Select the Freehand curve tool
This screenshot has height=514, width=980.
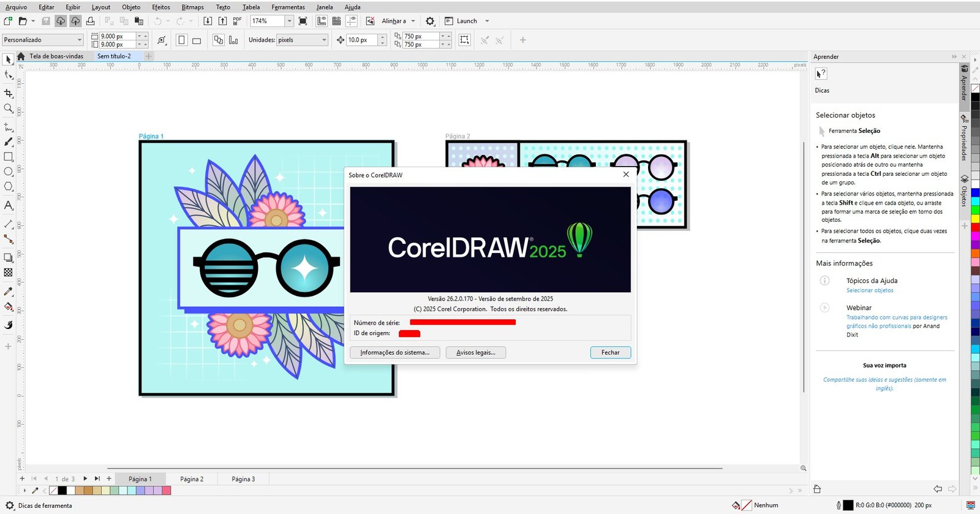tap(8, 127)
